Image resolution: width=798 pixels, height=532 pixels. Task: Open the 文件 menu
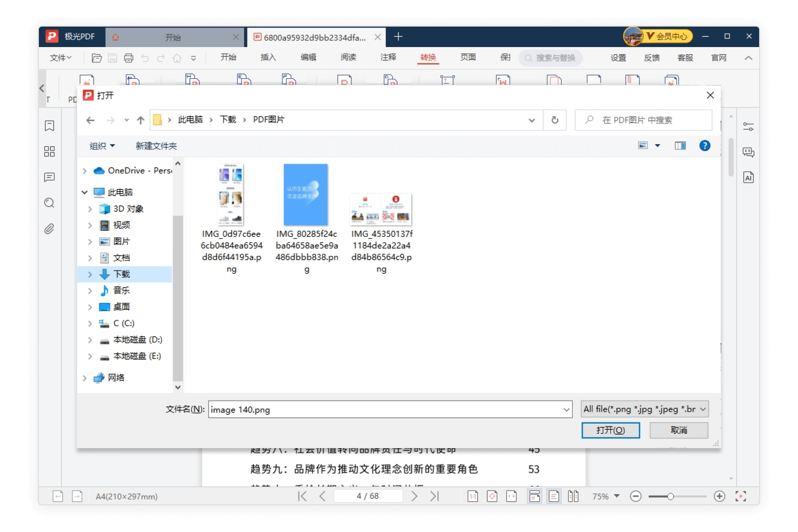pyautogui.click(x=60, y=58)
